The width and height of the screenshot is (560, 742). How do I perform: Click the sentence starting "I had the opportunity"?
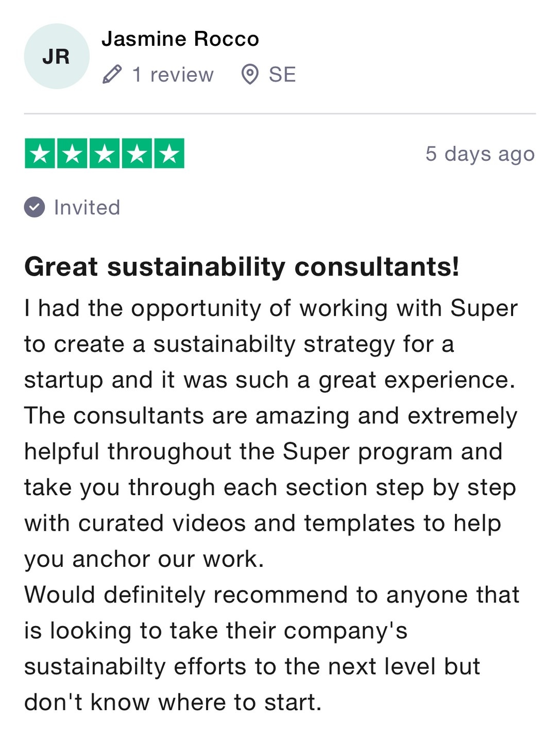(270, 309)
